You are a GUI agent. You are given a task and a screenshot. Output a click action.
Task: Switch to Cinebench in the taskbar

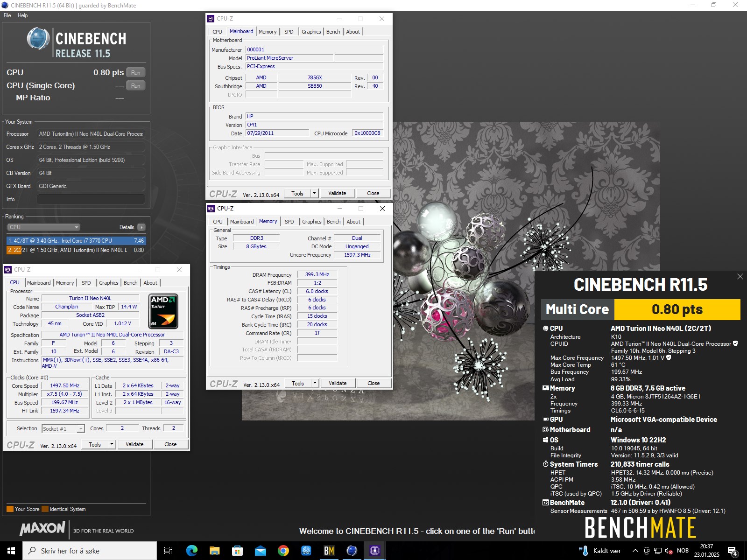click(x=352, y=551)
